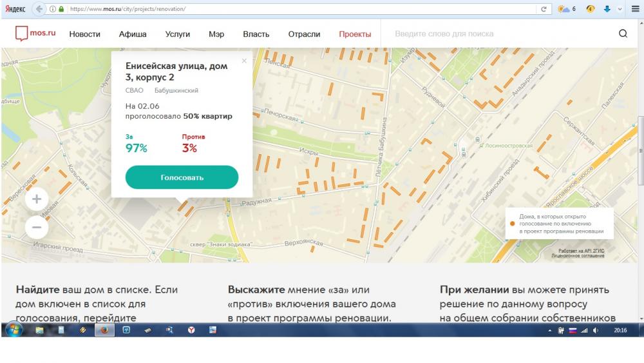The image size is (644, 363).
Task: Go back with browser back arrow
Action: pos(40,10)
